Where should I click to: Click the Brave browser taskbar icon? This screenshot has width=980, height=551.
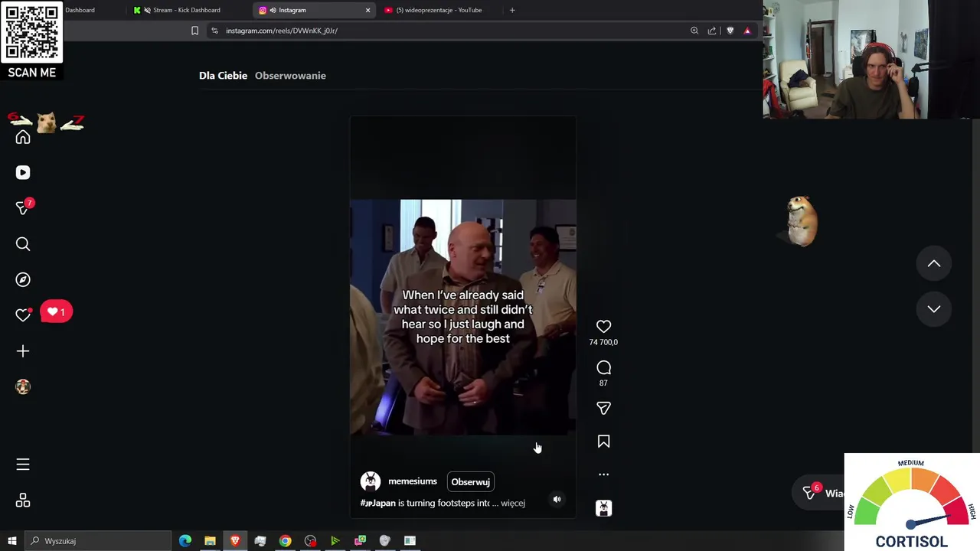[x=235, y=541]
